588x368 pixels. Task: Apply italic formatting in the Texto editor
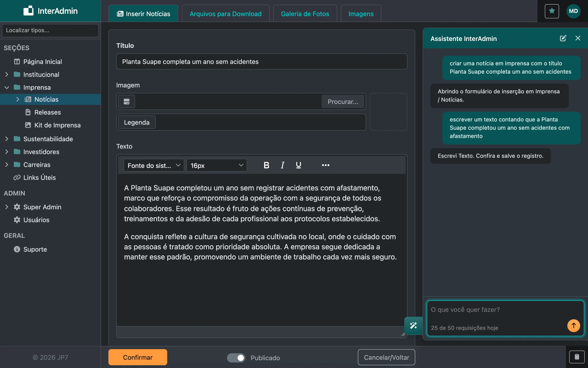282,165
